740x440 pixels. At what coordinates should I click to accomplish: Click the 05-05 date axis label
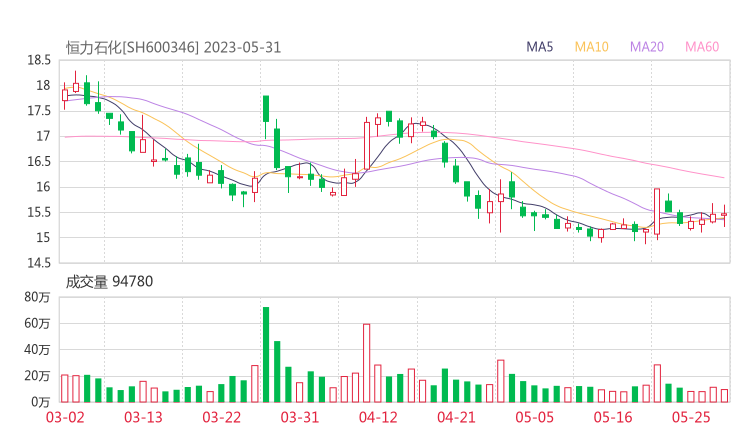pos(534,417)
